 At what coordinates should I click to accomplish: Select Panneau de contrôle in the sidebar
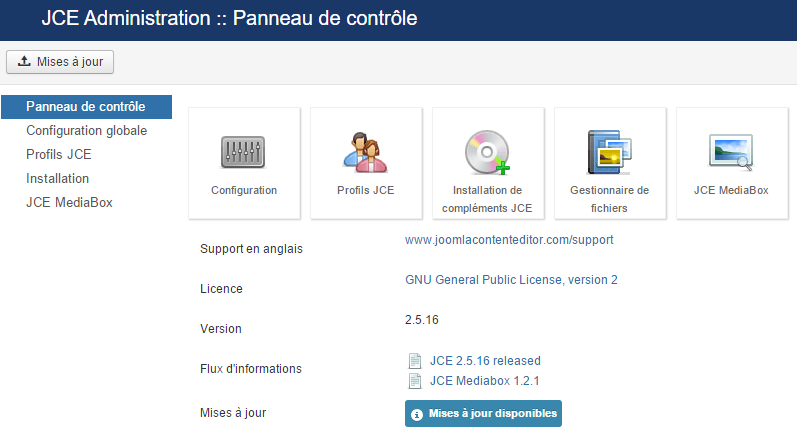click(x=86, y=107)
